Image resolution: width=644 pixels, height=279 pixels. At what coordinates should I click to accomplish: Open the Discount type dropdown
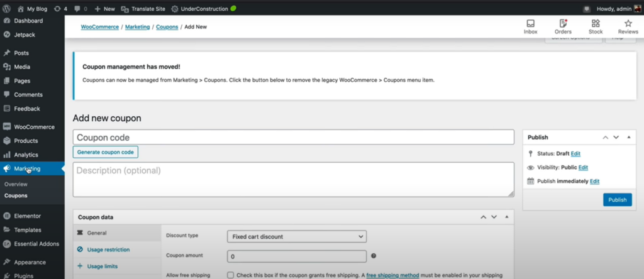point(297,236)
